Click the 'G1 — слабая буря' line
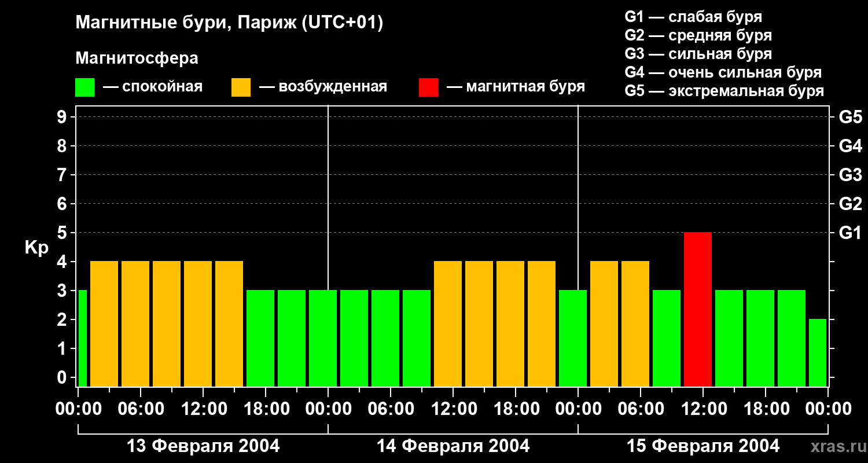Screen dimensions: 868x463 pos(693,17)
